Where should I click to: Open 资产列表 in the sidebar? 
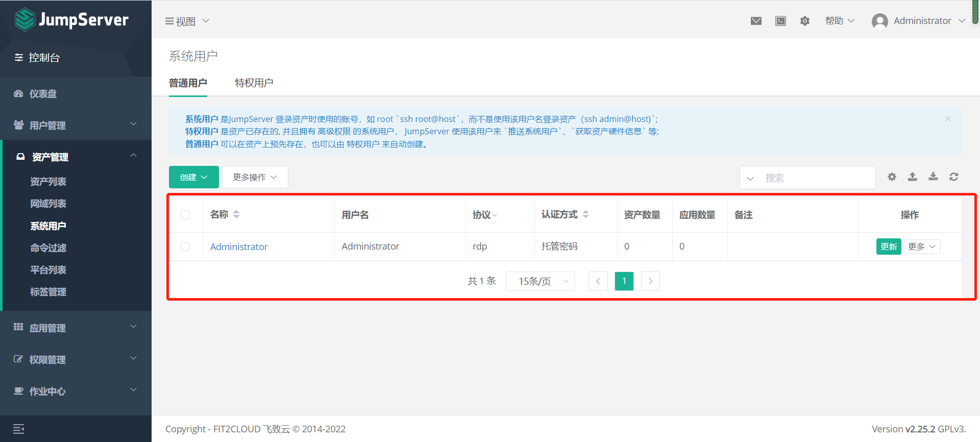click(x=48, y=182)
